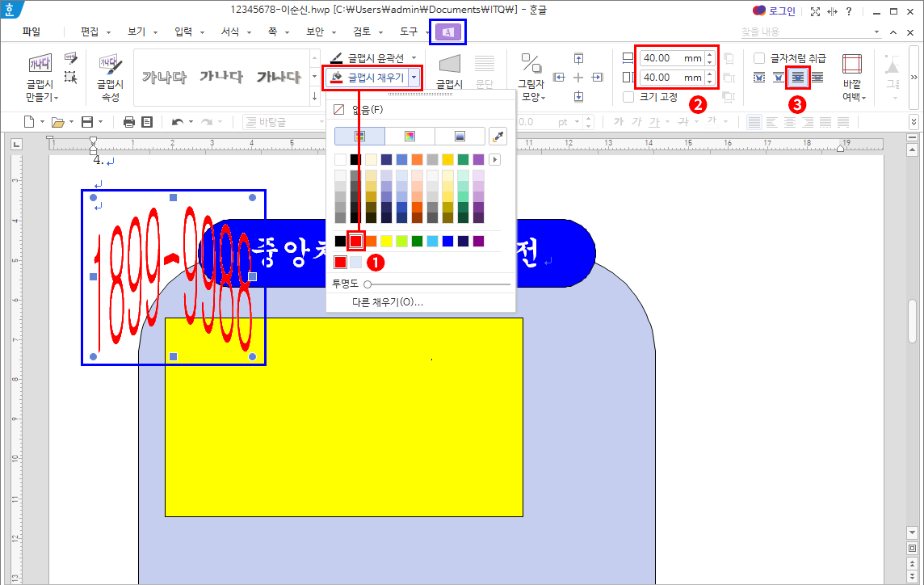Screen dimensions: 924x585
Task: Click the 글맵시 채우기 dropdown arrow
Action: 415,78
